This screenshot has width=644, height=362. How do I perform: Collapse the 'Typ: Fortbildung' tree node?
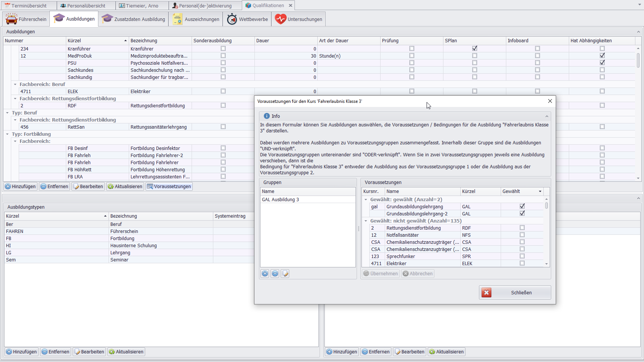click(x=7, y=134)
